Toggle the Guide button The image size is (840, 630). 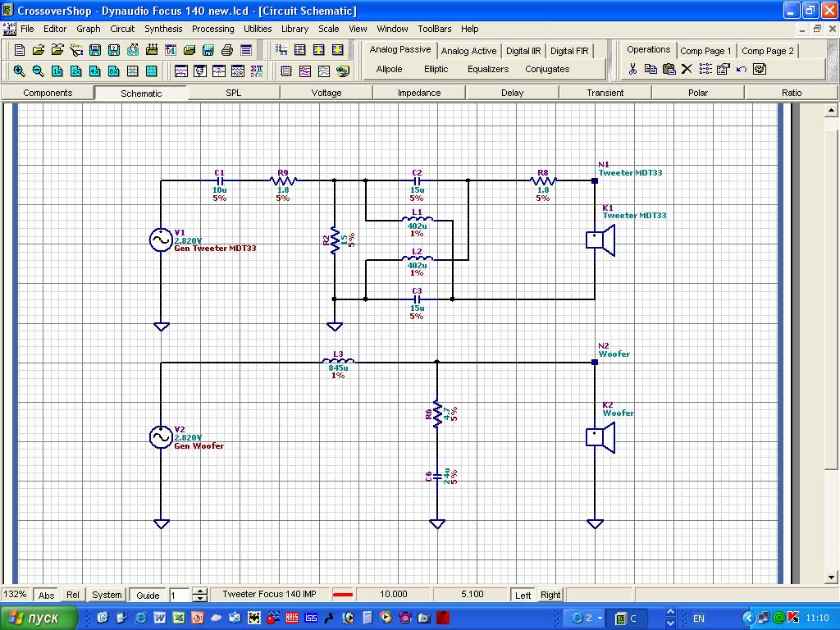(x=148, y=595)
